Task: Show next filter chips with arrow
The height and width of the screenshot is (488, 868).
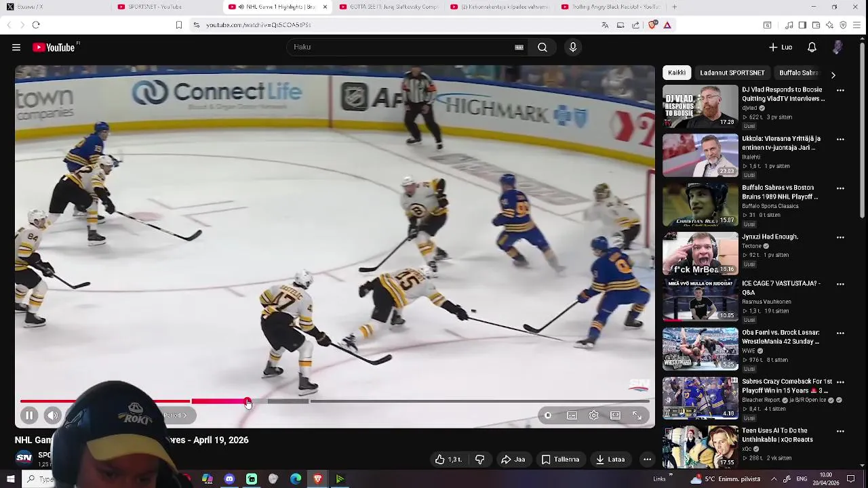Action: coord(833,75)
